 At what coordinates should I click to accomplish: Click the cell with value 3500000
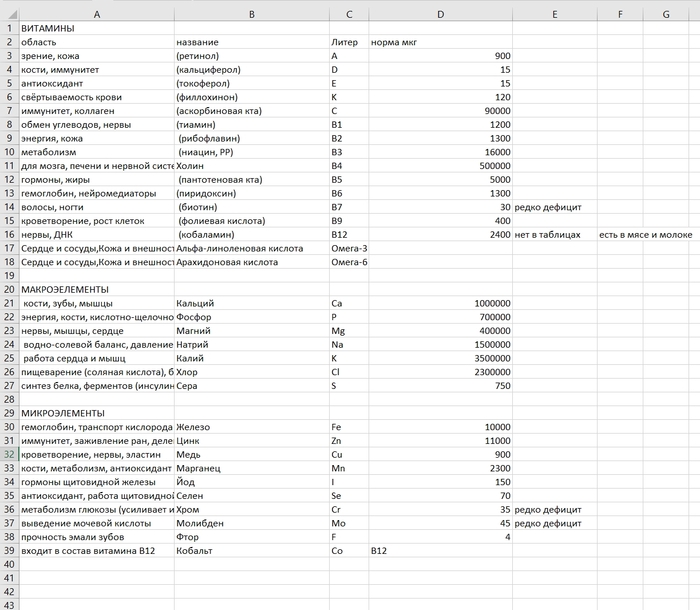[441, 358]
